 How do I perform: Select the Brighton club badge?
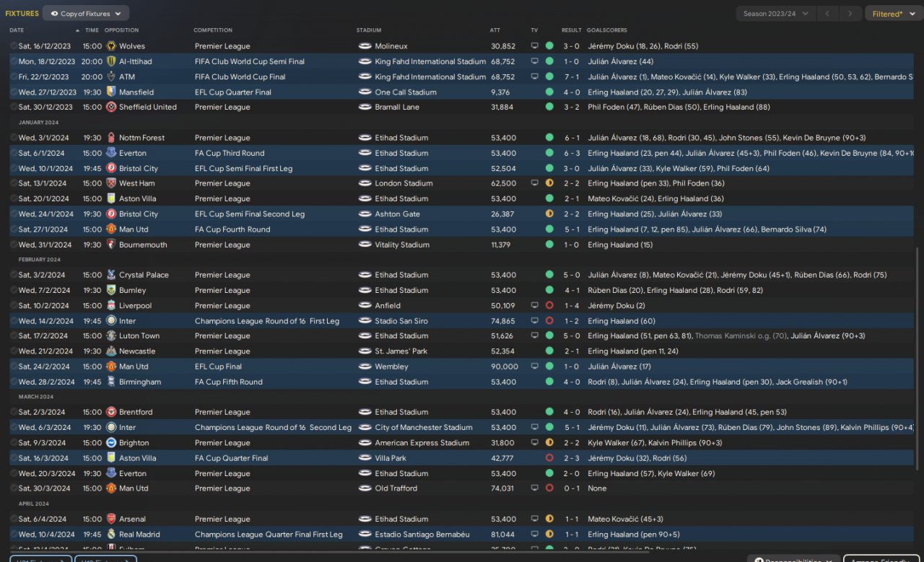(111, 443)
